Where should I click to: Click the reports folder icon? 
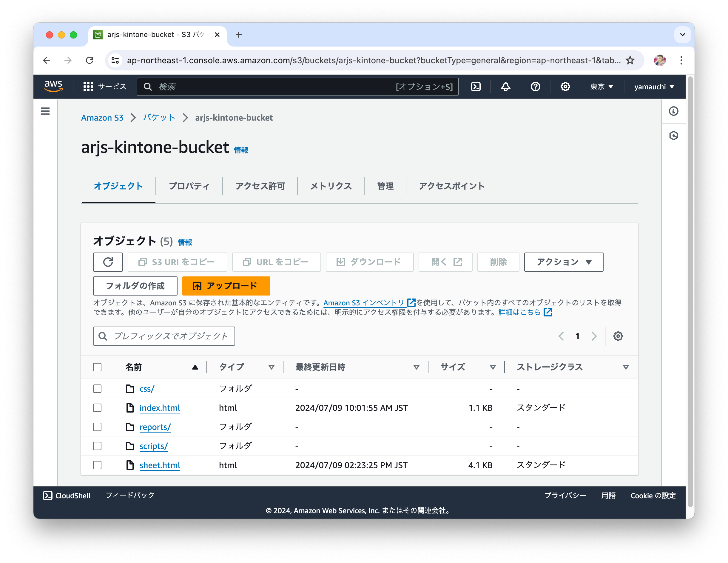click(130, 427)
